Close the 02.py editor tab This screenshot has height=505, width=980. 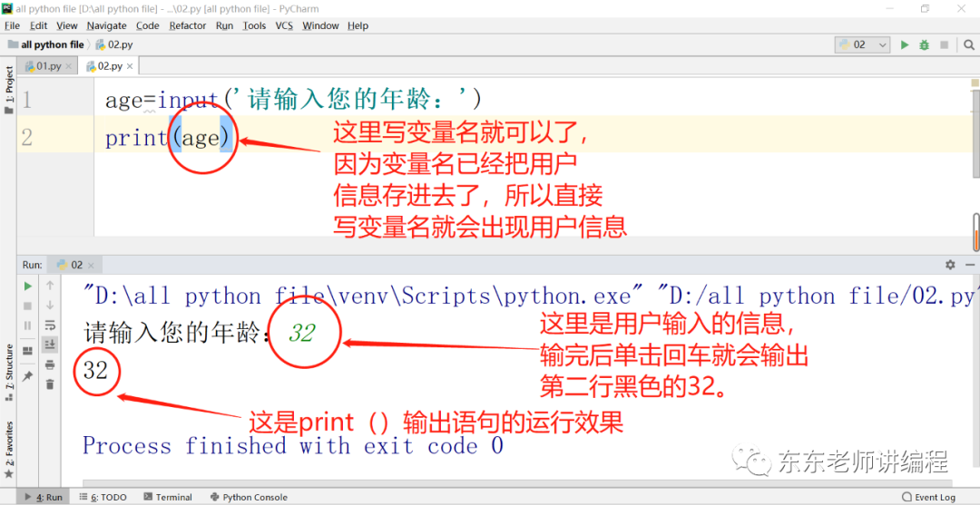[x=130, y=66]
